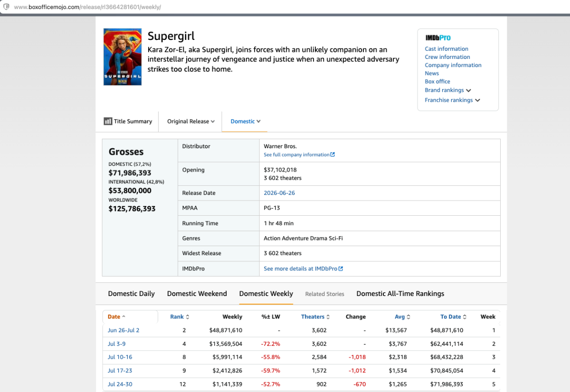Image resolution: width=570 pixels, height=392 pixels.
Task: Click the $70,845,054 to-date value
Action: pos(446,371)
